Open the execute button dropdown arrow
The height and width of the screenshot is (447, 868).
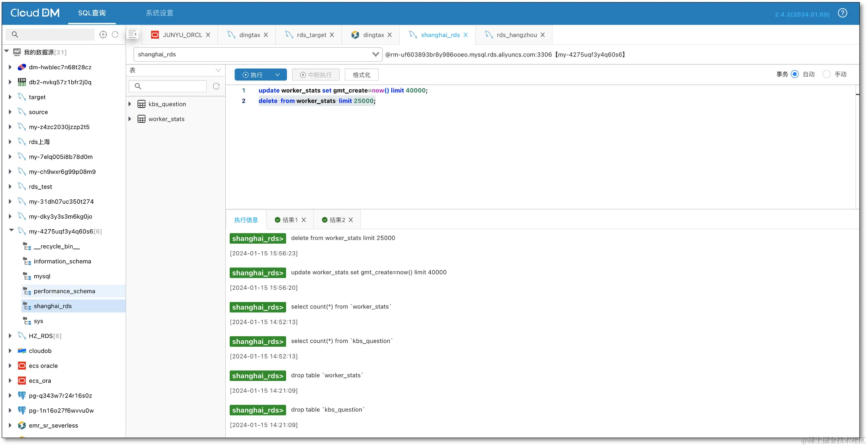coord(277,74)
